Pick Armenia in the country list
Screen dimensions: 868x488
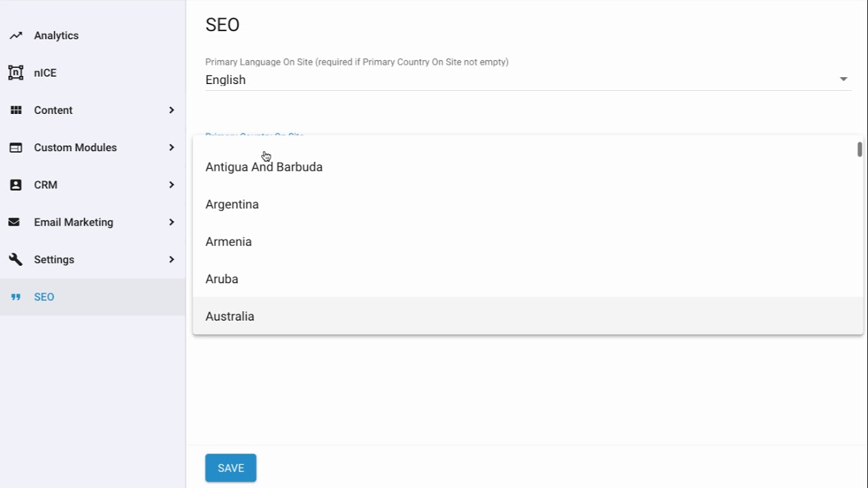click(528, 241)
